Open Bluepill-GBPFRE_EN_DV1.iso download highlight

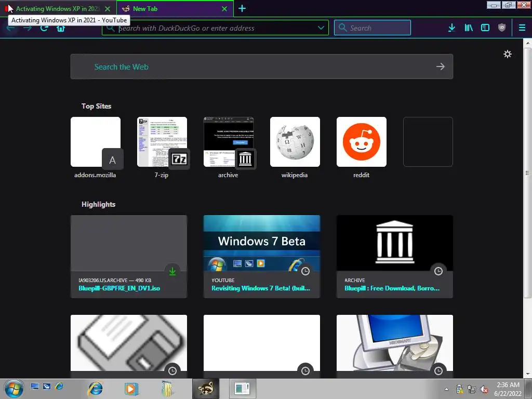[x=129, y=257]
